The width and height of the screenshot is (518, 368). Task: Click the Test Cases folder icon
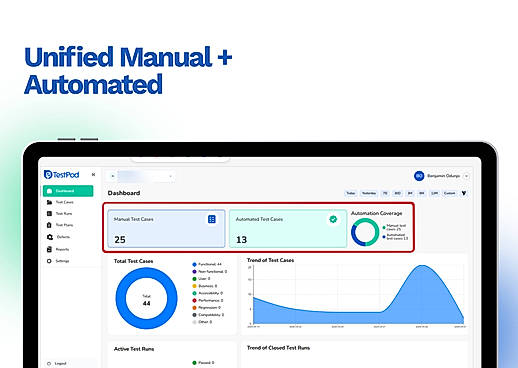tap(49, 202)
